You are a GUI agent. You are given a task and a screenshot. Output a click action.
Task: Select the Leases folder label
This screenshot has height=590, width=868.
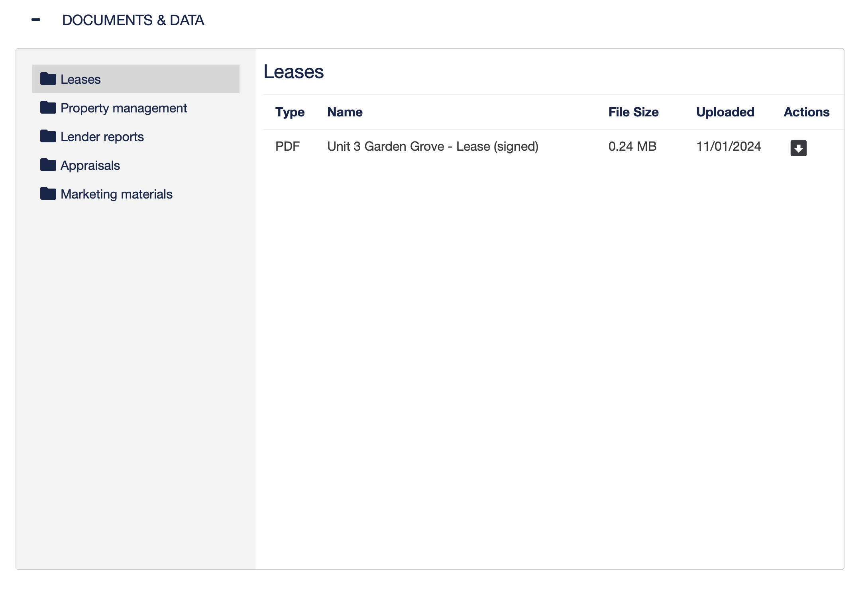[81, 79]
